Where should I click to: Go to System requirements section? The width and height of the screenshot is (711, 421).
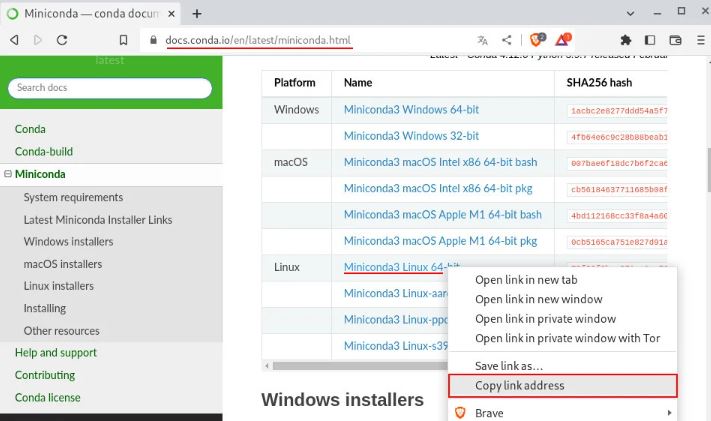73,197
